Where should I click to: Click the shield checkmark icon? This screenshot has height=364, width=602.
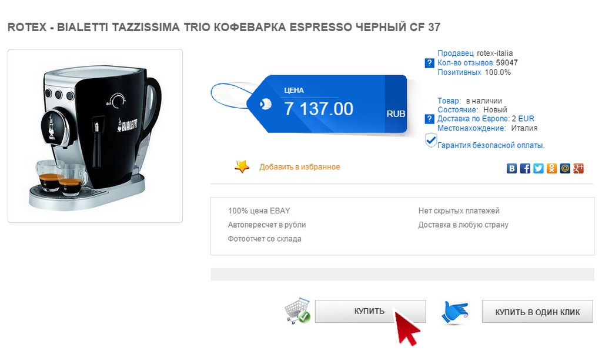[x=431, y=141]
